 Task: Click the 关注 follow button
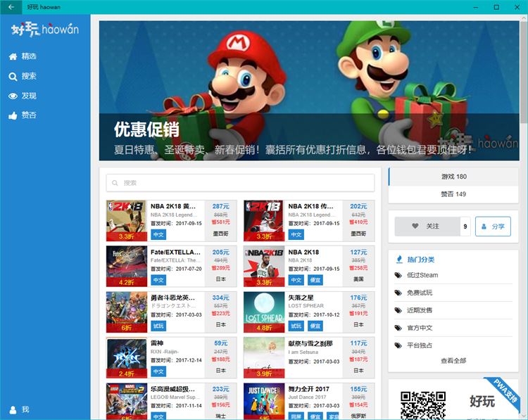427,227
